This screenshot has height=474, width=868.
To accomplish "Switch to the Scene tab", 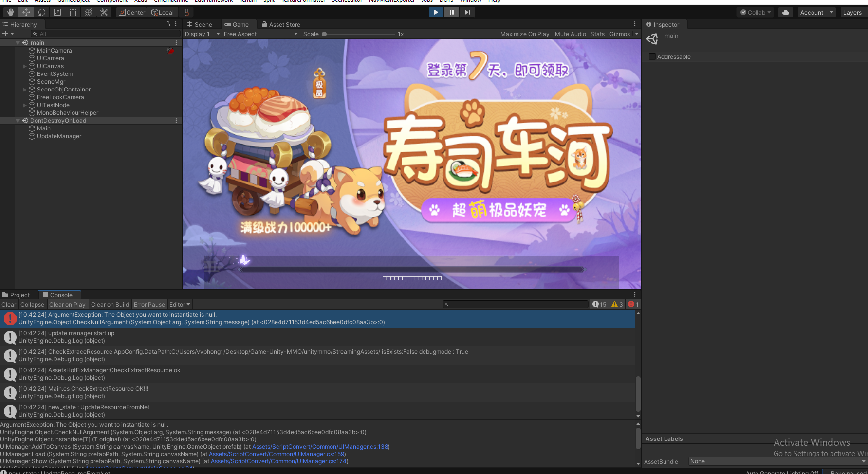I will [x=200, y=24].
